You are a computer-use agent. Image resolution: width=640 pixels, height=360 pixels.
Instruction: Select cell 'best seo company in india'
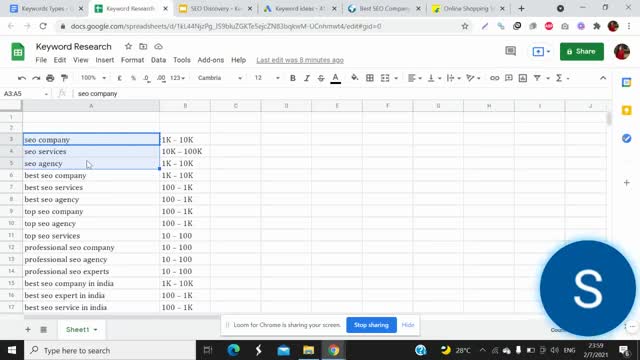click(91, 283)
